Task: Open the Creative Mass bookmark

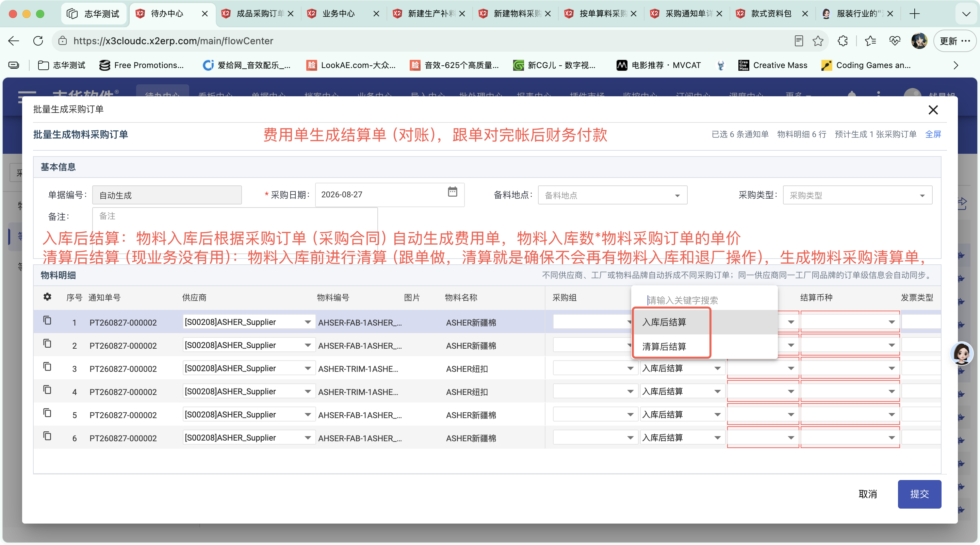Action: coord(772,65)
